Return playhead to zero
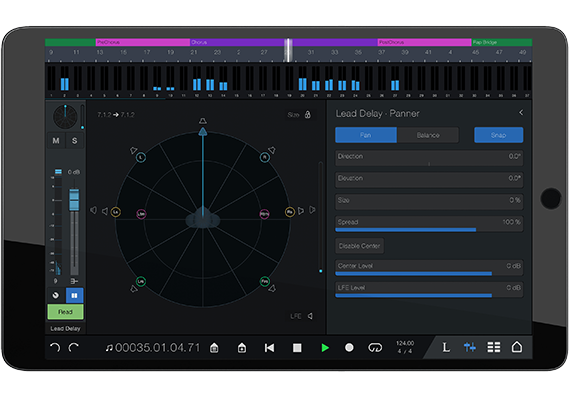Viewport: 569px width, 397px height. pos(269,348)
